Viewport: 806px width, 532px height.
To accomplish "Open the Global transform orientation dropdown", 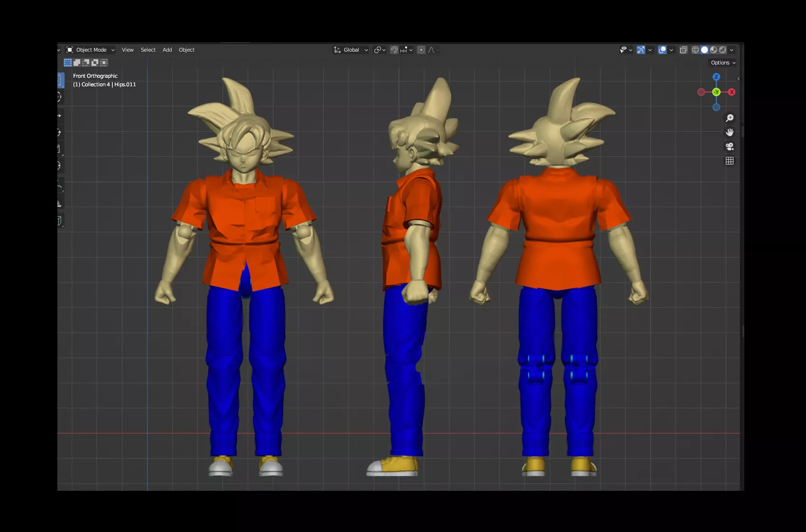I will click(x=351, y=50).
